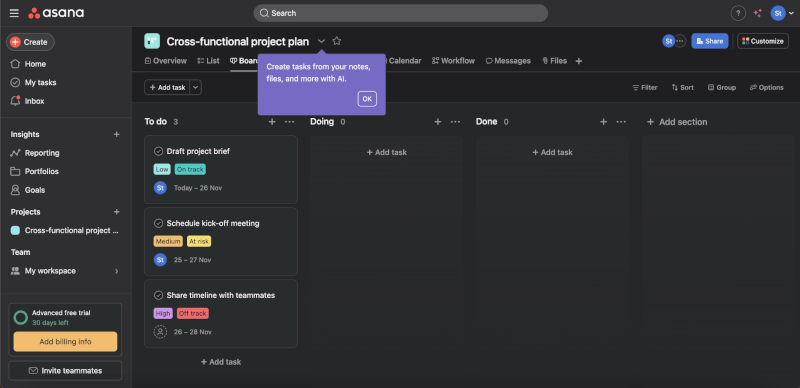Focus the Search field at top
Viewport: 800px width, 388px height.
point(401,13)
